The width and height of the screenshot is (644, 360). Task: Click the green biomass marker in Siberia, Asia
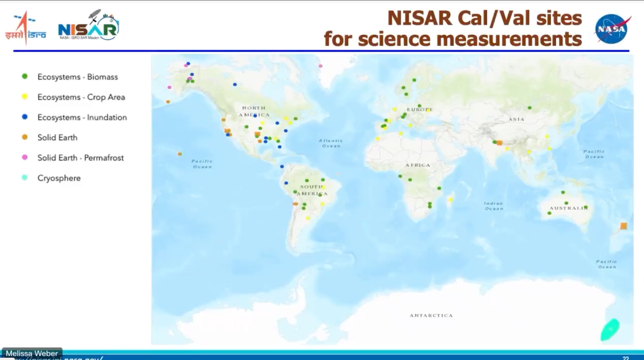530,108
